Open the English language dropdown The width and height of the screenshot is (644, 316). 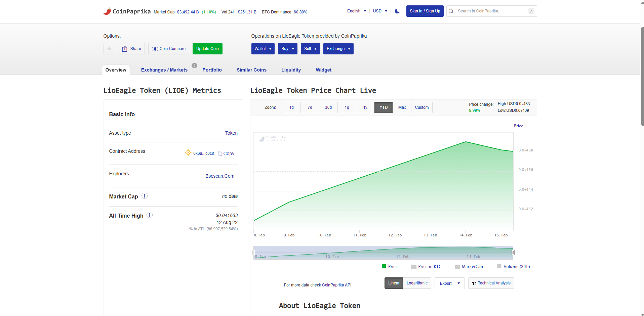coord(357,11)
